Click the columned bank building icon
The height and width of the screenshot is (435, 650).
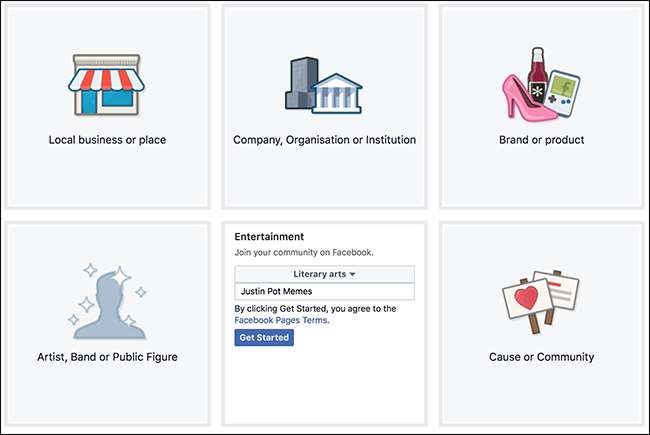tap(336, 96)
